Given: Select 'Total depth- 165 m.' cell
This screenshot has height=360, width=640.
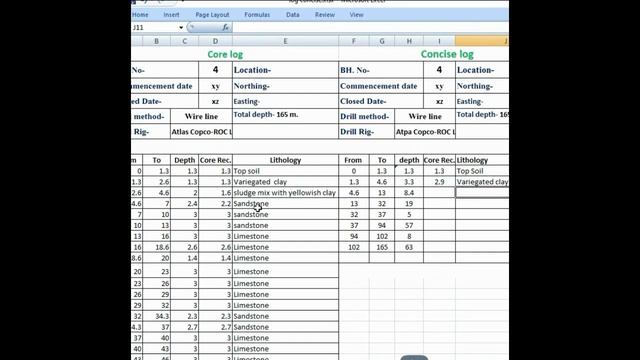Looking at the screenshot, I should [x=285, y=115].
